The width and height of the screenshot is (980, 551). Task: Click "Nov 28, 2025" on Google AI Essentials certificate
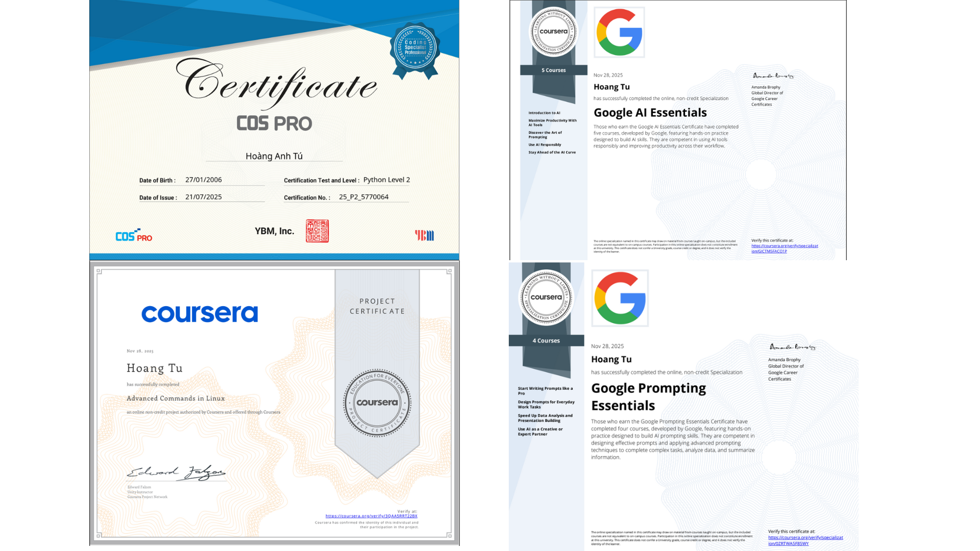tap(608, 75)
